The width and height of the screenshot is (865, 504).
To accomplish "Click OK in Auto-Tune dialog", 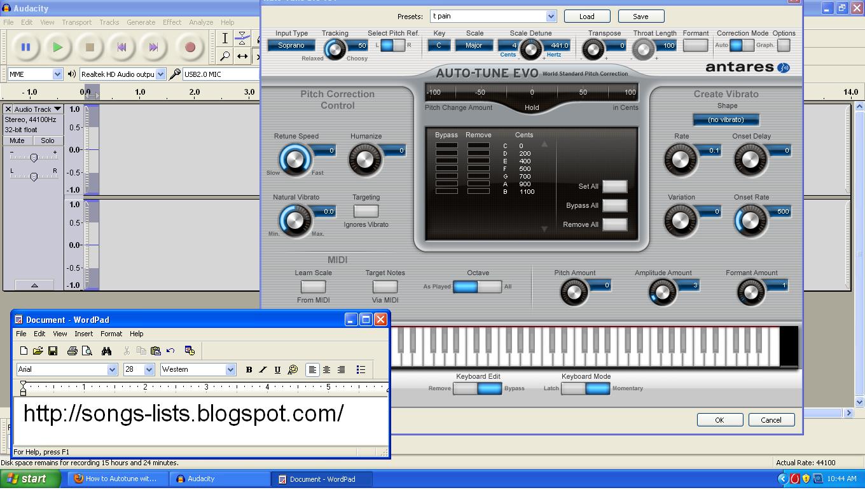I will coord(719,420).
